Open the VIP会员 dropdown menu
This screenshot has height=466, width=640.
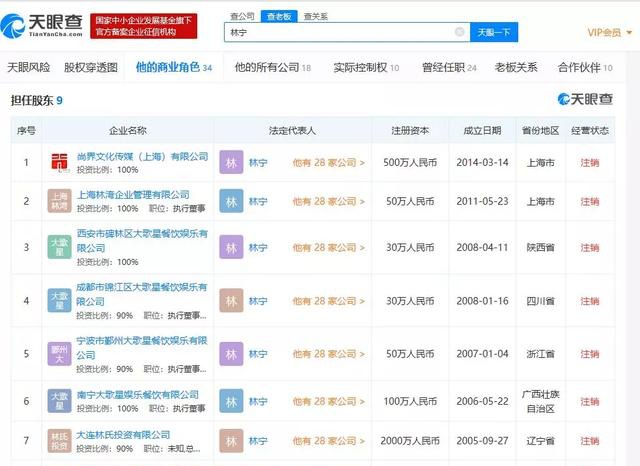[x=610, y=32]
